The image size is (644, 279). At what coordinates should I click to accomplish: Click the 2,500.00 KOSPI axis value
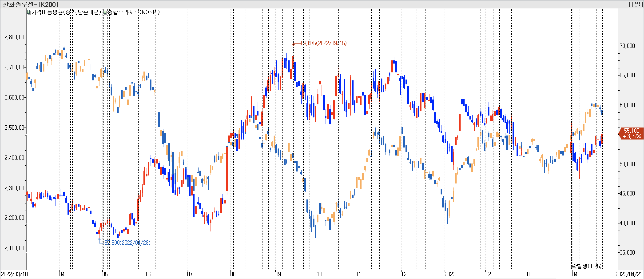click(14, 128)
